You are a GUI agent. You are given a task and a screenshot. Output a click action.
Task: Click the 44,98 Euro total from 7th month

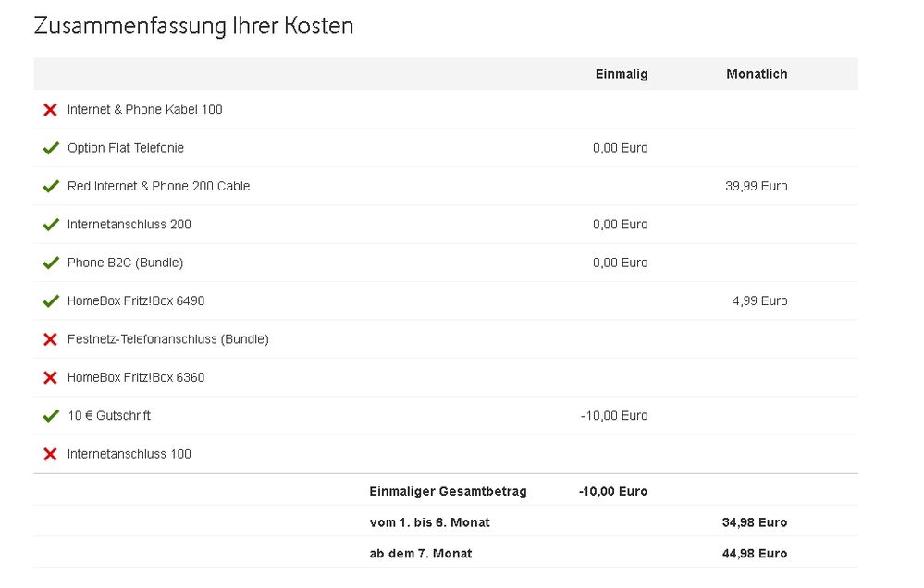click(754, 554)
